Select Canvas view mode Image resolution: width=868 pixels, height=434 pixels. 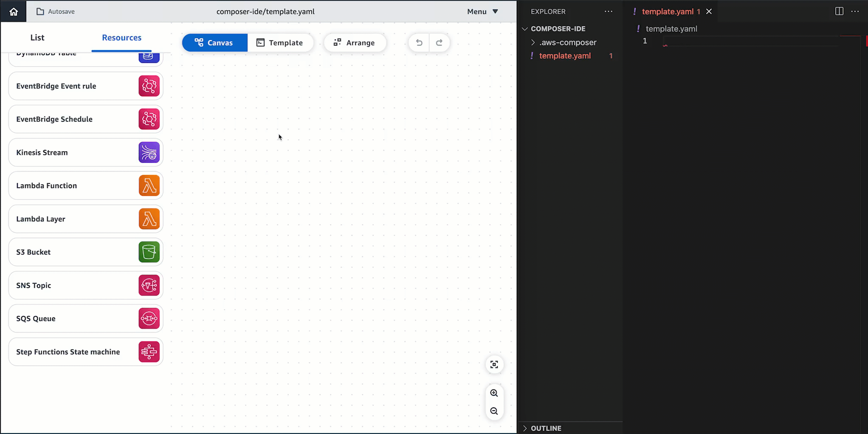pos(214,42)
